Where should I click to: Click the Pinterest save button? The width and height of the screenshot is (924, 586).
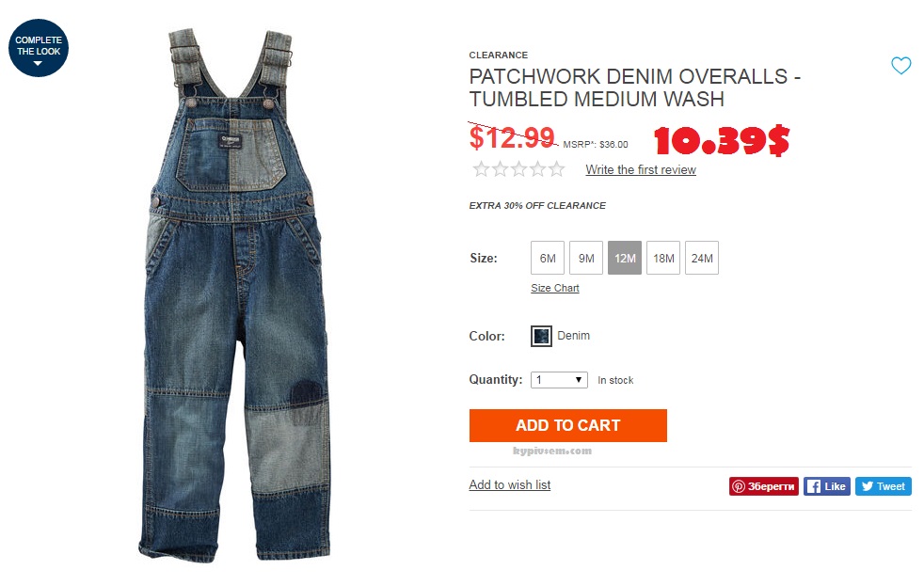764,486
